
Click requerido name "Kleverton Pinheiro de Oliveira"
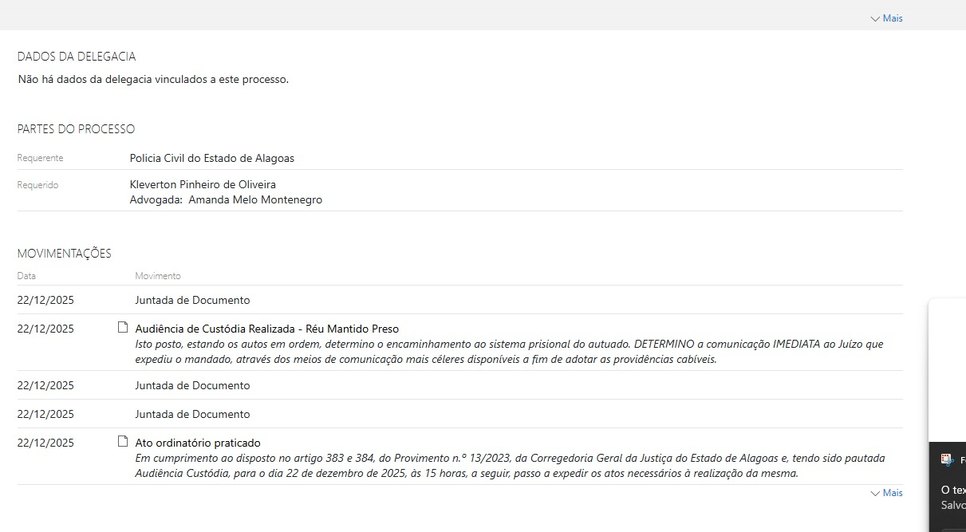(203, 184)
